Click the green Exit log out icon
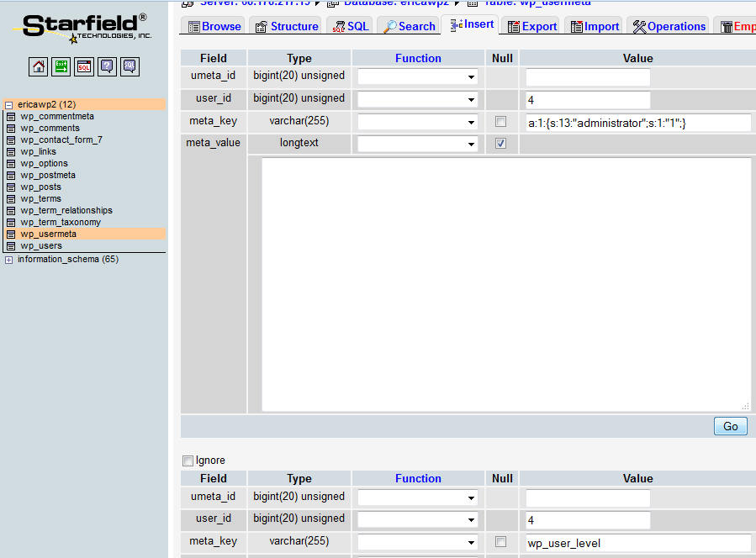Viewport: 756px width, 558px height. coord(61,67)
